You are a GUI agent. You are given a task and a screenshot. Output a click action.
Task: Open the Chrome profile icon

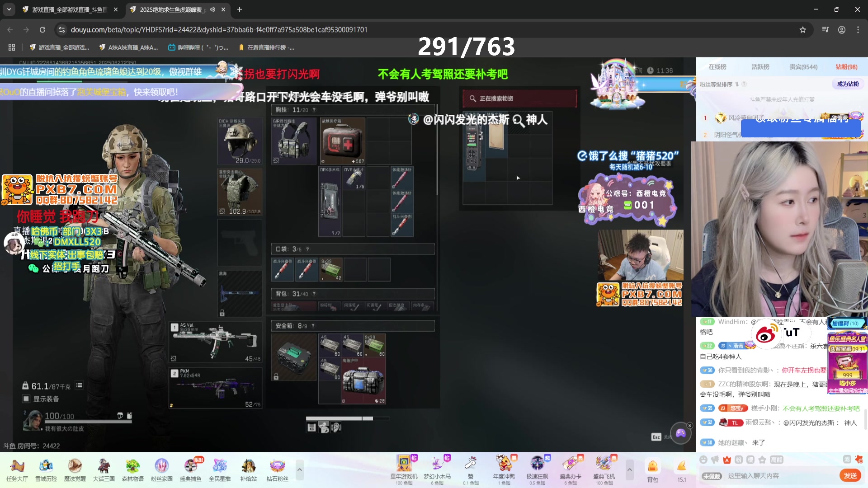tap(842, 30)
